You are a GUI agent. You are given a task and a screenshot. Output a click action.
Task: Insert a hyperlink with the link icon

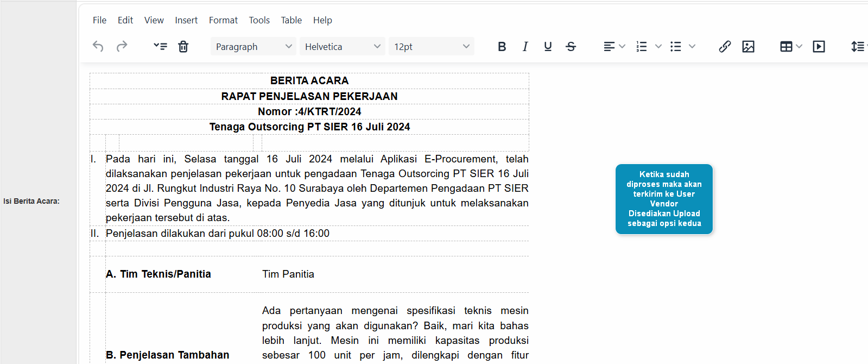pyautogui.click(x=725, y=47)
